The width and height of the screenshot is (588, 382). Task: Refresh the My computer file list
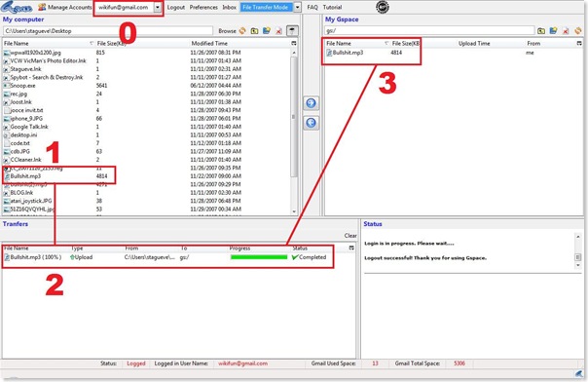pos(242,31)
